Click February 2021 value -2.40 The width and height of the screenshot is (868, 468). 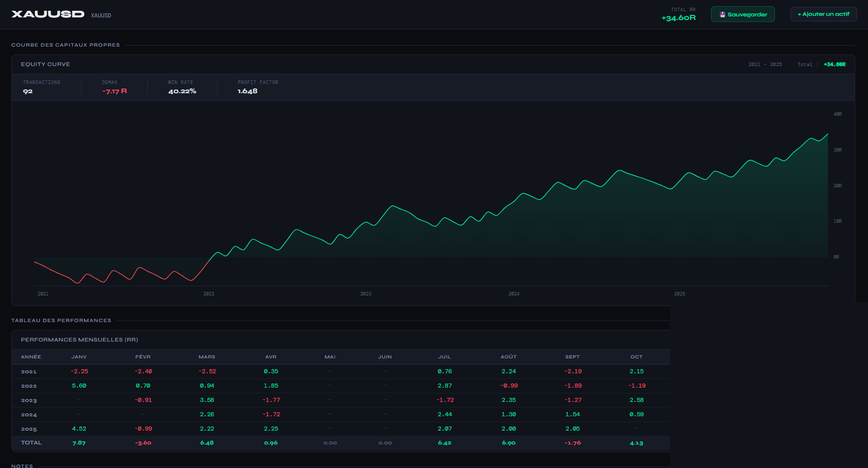(x=143, y=371)
